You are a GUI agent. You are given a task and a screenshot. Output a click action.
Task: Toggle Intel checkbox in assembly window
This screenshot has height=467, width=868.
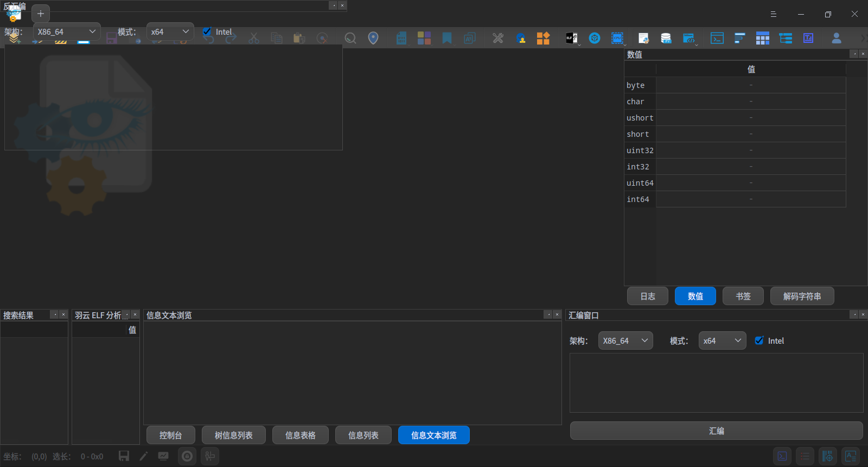759,340
